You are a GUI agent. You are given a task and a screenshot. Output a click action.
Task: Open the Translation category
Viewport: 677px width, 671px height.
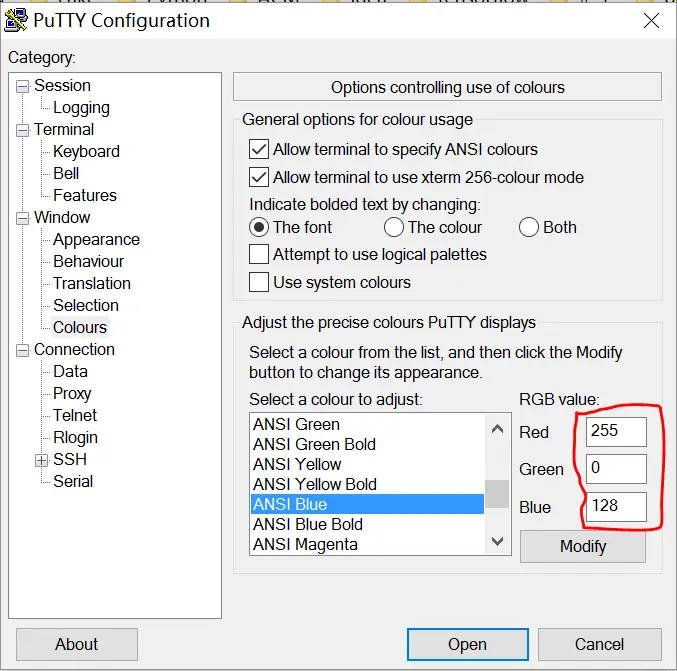click(92, 284)
